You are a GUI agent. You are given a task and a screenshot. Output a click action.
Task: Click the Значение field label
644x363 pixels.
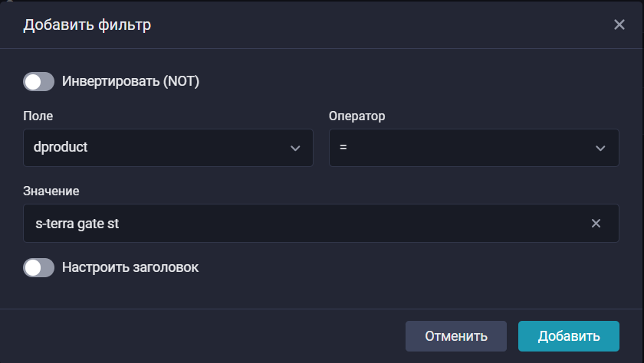51,190
